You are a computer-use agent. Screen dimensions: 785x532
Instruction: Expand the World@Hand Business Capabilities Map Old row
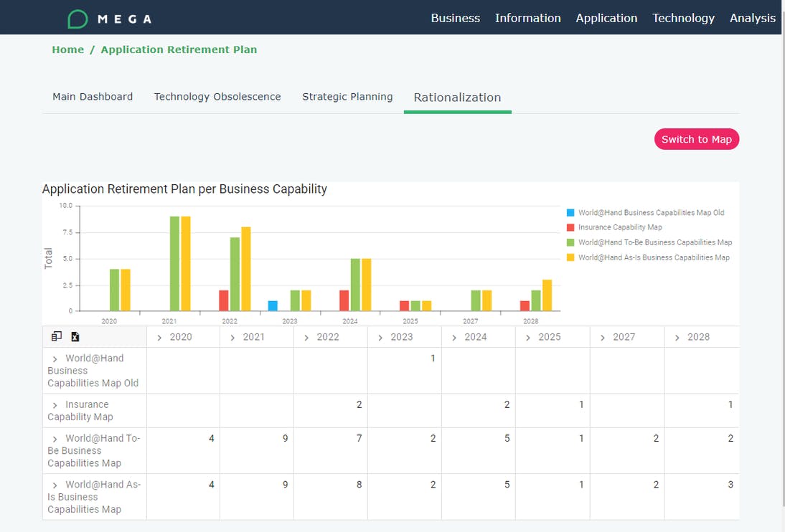(56, 358)
